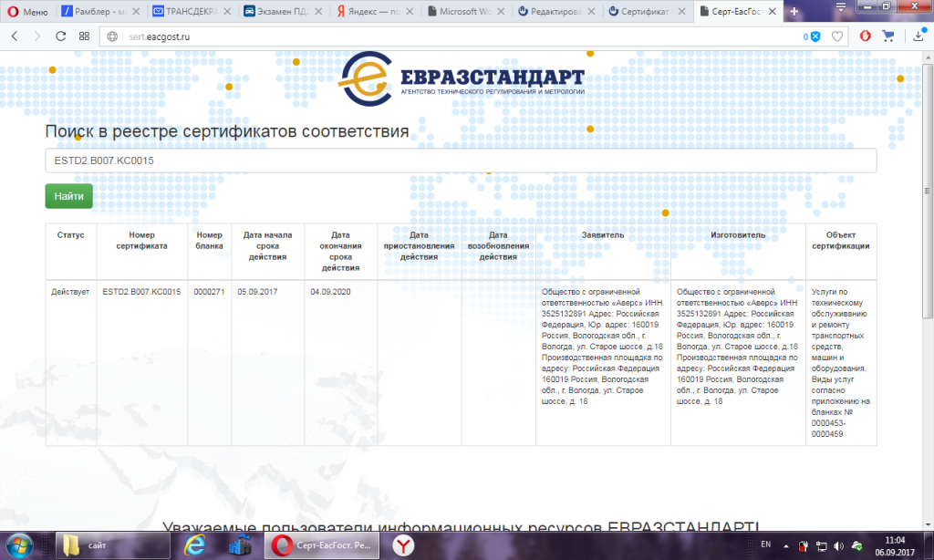Click the Объект сертификации column header
934x560 pixels.
[x=840, y=241]
